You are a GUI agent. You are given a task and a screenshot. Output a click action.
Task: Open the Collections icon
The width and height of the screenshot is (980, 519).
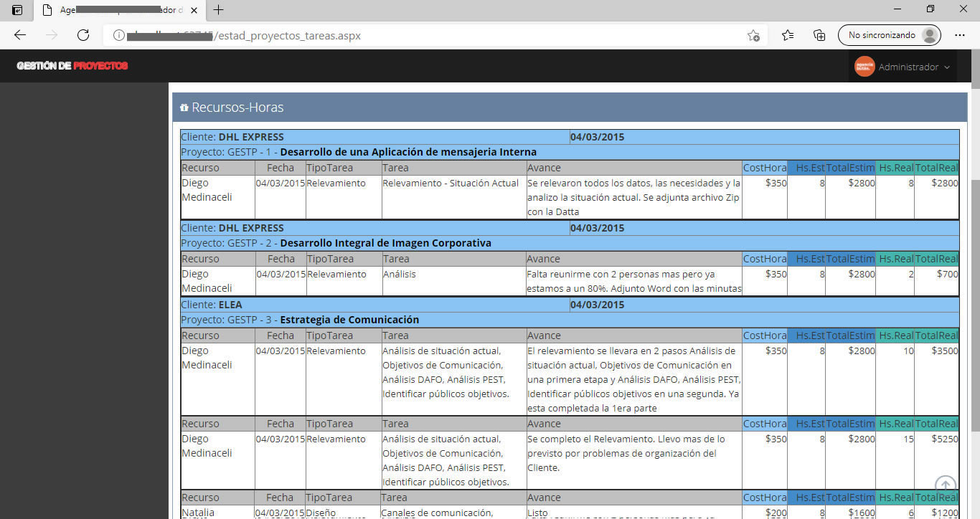point(819,35)
